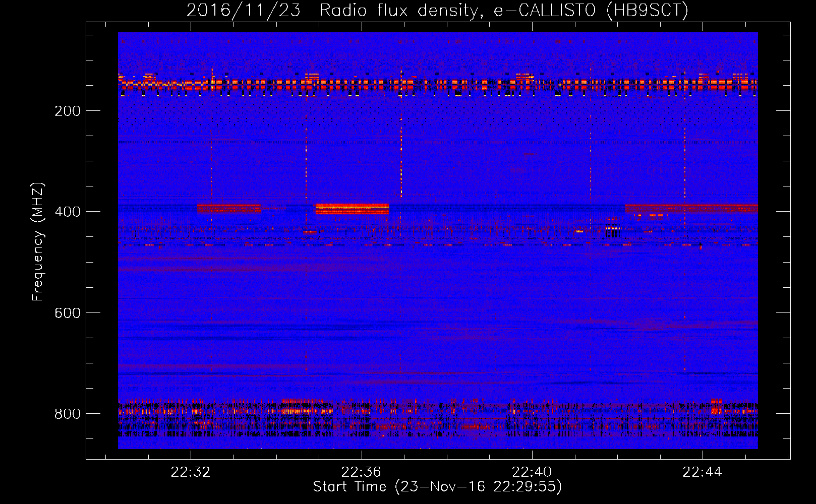Click the 'Start Time (23-Nov-16 22:29:55)' axis label
This screenshot has width=816, height=504.
[x=437, y=487]
